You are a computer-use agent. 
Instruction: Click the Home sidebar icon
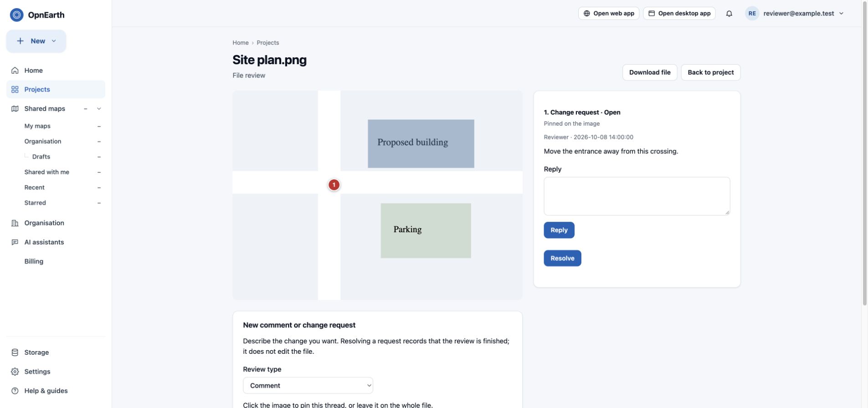point(15,71)
